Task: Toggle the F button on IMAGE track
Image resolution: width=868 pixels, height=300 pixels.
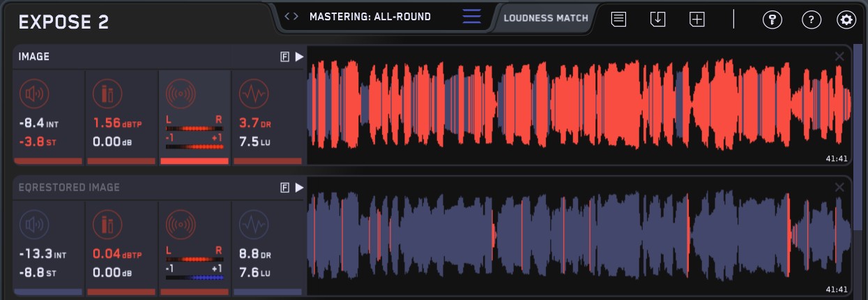Action: pyautogui.click(x=284, y=57)
